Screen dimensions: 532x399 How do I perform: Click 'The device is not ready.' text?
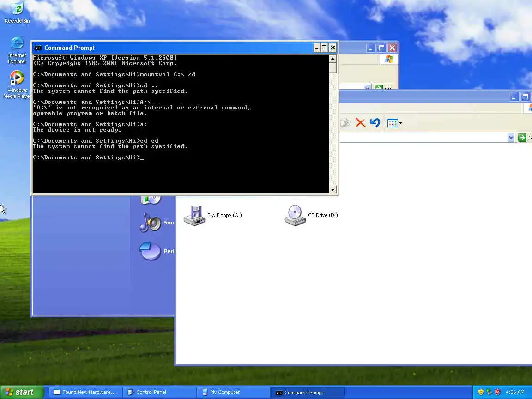pyautogui.click(x=77, y=130)
